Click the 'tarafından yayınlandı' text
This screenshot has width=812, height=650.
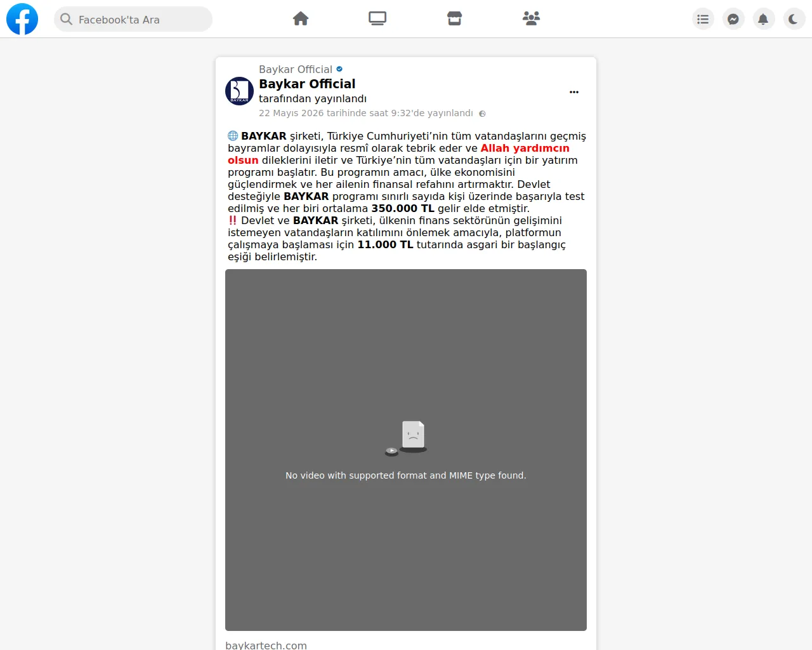[x=313, y=98]
